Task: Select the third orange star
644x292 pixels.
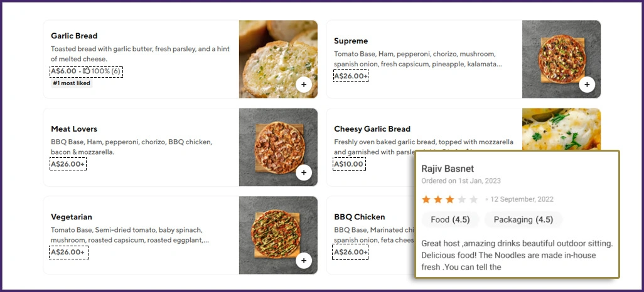Action: [x=450, y=199]
